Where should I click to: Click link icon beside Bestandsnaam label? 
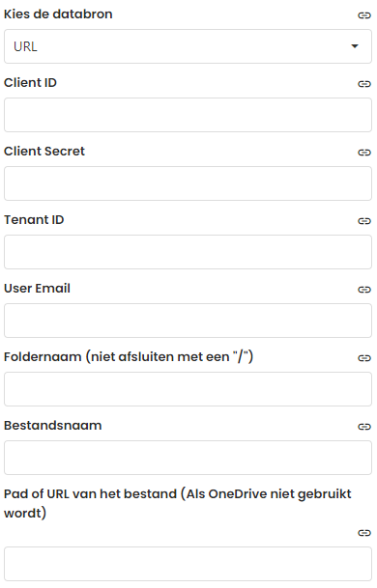point(364,427)
